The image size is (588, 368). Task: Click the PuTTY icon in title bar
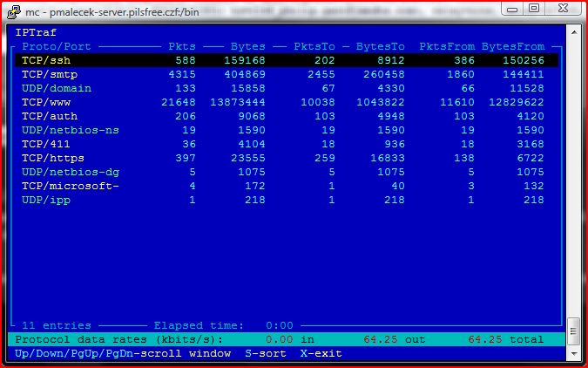(14, 11)
